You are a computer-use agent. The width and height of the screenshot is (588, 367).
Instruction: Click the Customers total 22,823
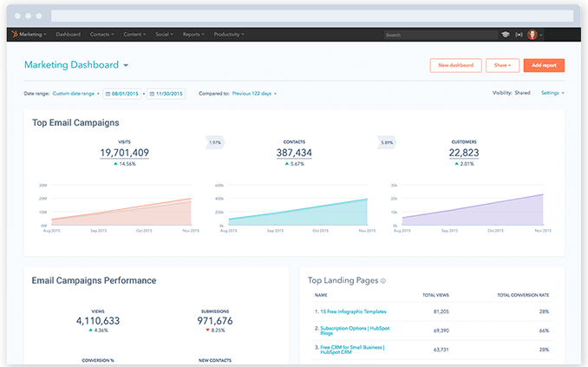(464, 153)
